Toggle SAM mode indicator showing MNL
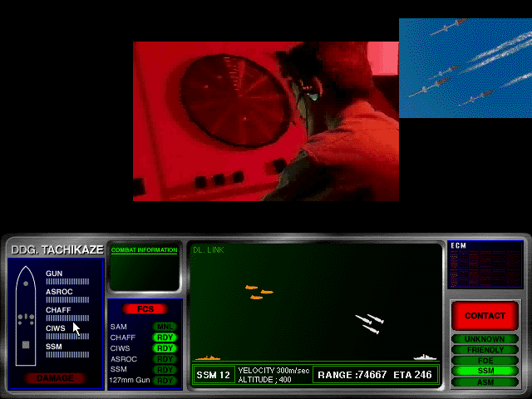532x399 pixels. [165, 327]
